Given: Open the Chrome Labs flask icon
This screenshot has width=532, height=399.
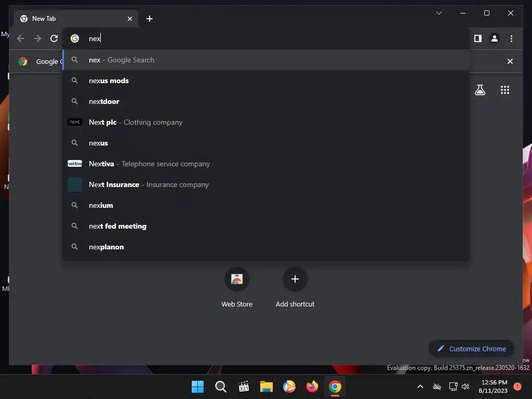Looking at the screenshot, I should pos(480,90).
